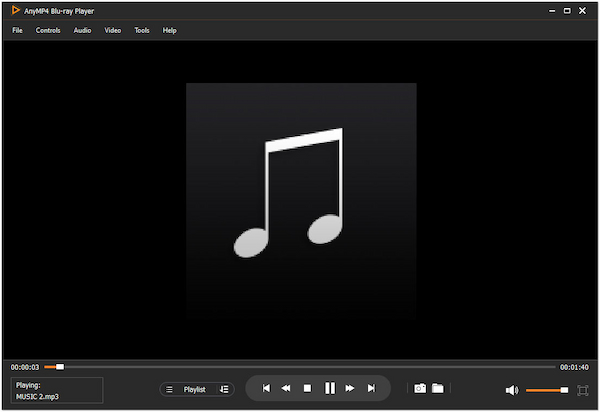Click the playback progress handle
This screenshot has height=412, width=600.
(x=60, y=367)
